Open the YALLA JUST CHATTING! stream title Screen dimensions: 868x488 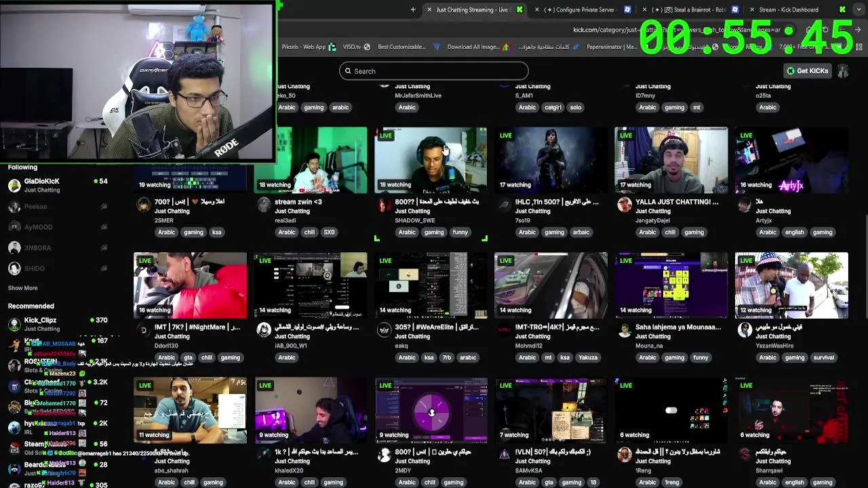[x=677, y=201]
